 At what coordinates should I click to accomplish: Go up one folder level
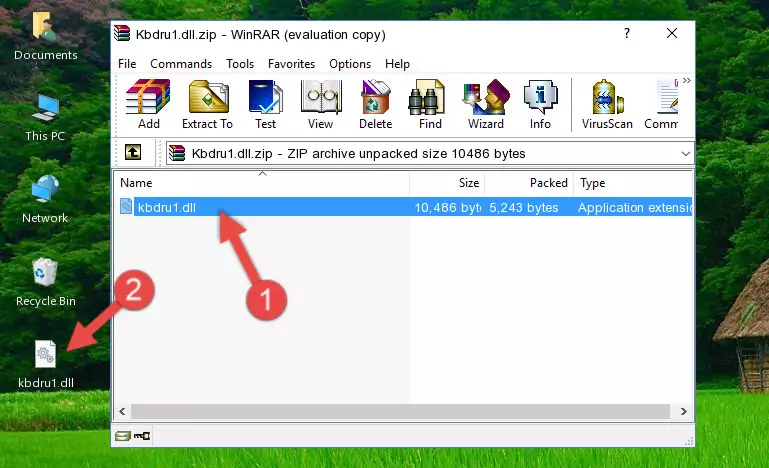click(x=132, y=153)
